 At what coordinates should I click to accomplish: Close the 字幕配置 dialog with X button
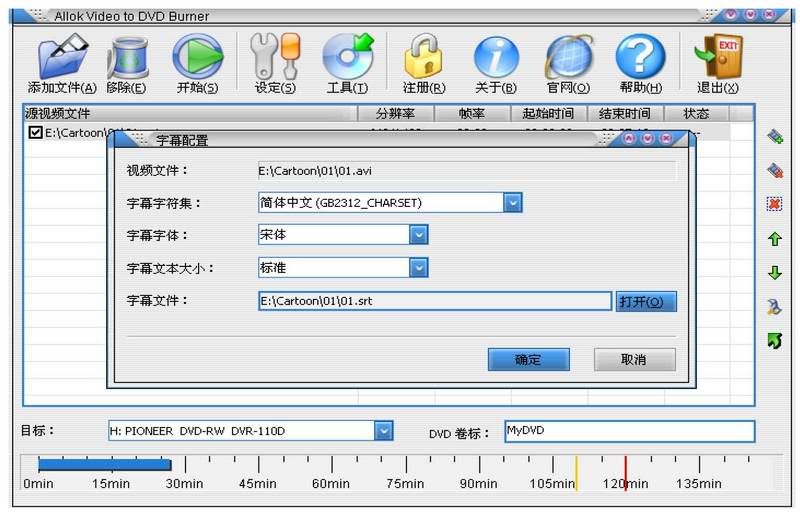click(x=666, y=138)
